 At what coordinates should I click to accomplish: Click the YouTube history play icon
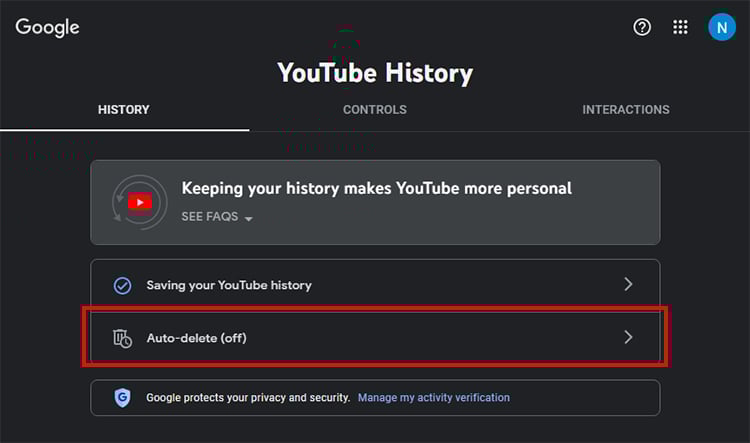[139, 202]
